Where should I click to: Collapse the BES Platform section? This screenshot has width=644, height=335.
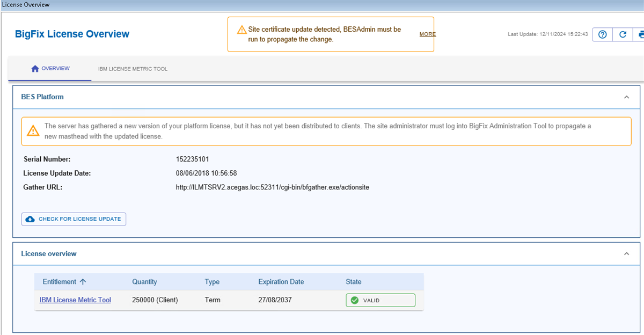(x=626, y=97)
